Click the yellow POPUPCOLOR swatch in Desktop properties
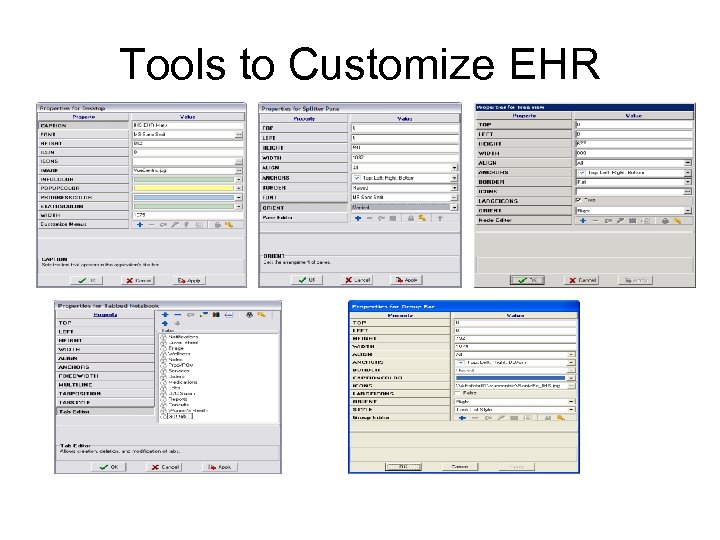 184,188
